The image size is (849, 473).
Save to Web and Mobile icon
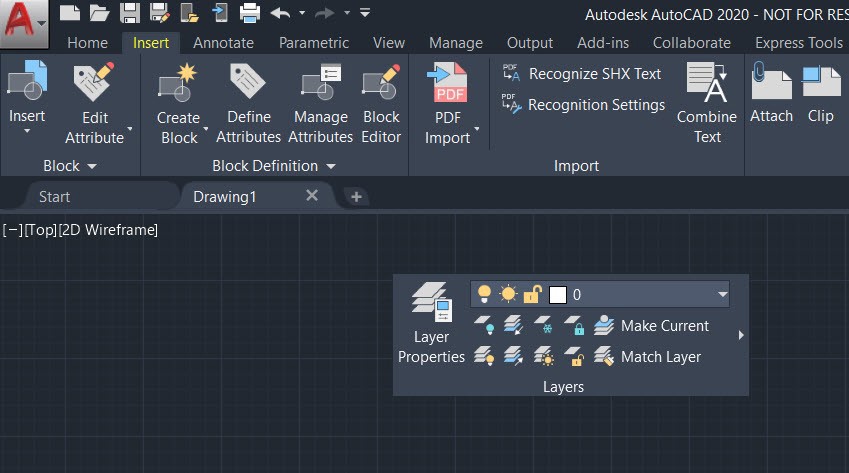(220, 12)
